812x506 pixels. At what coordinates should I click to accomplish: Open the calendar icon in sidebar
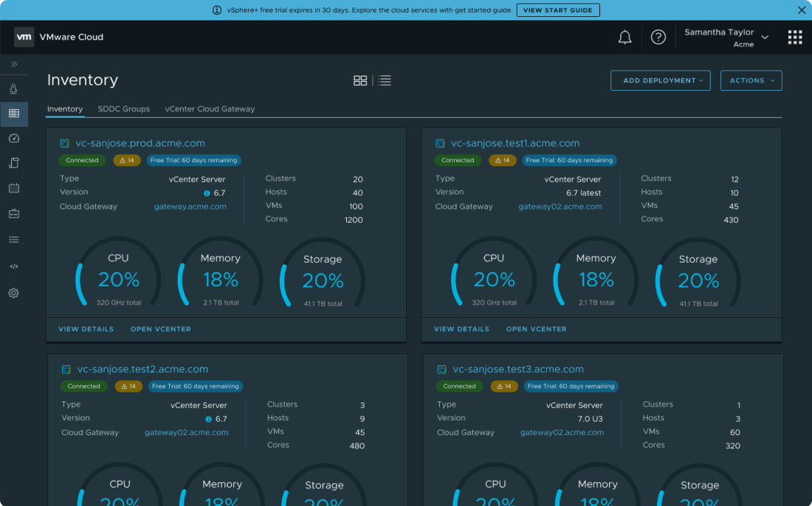pyautogui.click(x=14, y=188)
